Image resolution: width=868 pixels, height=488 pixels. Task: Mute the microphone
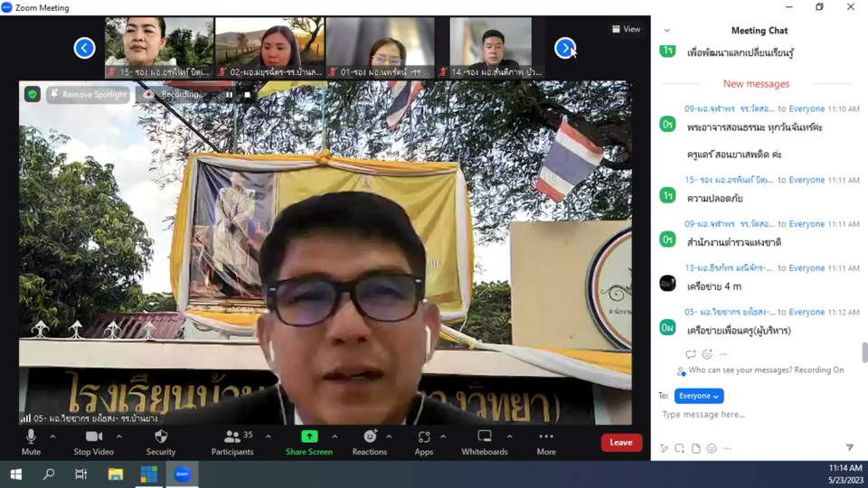click(31, 442)
